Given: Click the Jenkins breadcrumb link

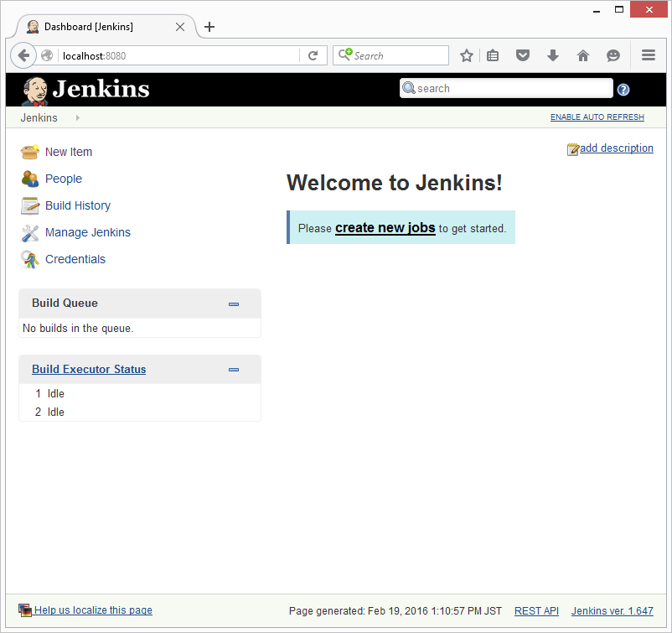Looking at the screenshot, I should tap(39, 117).
